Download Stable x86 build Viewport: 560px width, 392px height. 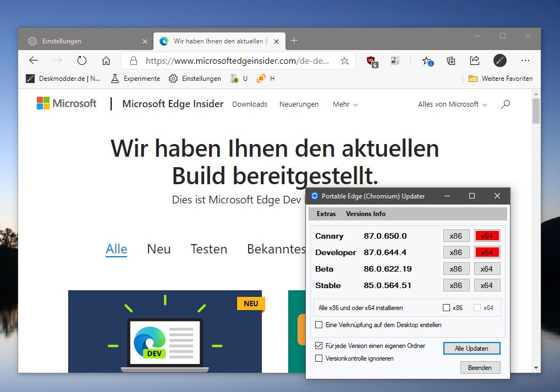click(x=456, y=285)
